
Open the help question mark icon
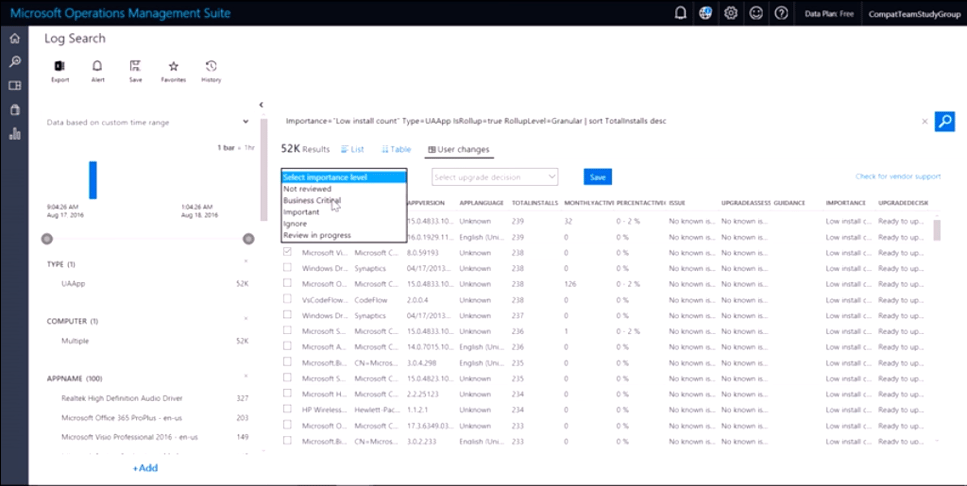781,14
